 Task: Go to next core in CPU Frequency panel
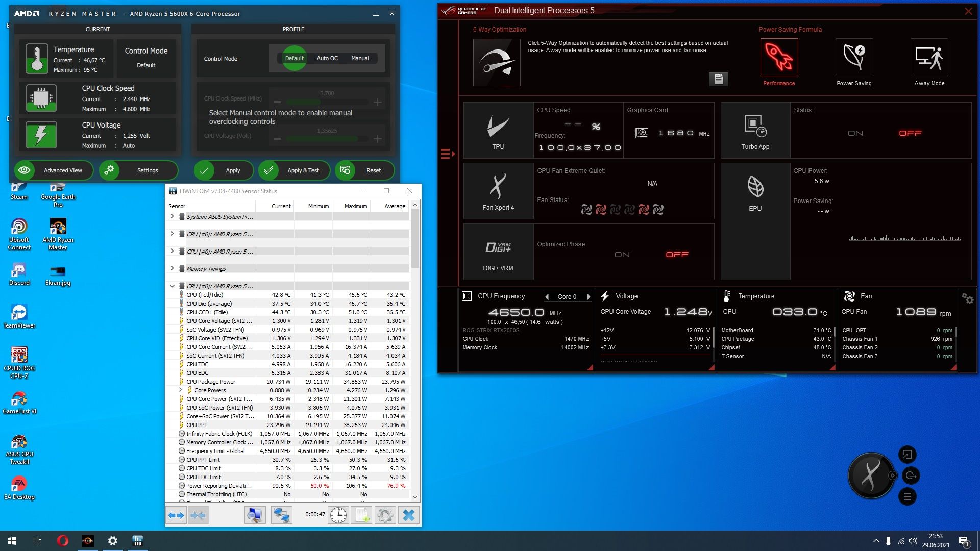(589, 296)
